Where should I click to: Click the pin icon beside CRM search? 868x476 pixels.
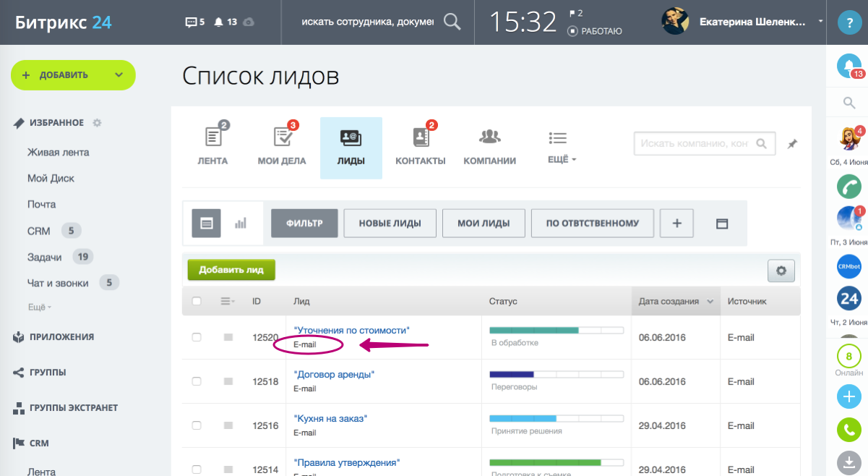point(792,144)
